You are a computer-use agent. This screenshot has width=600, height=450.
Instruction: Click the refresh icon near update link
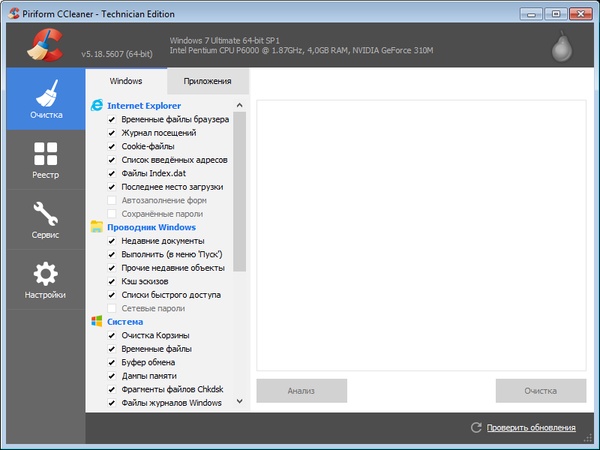click(477, 428)
